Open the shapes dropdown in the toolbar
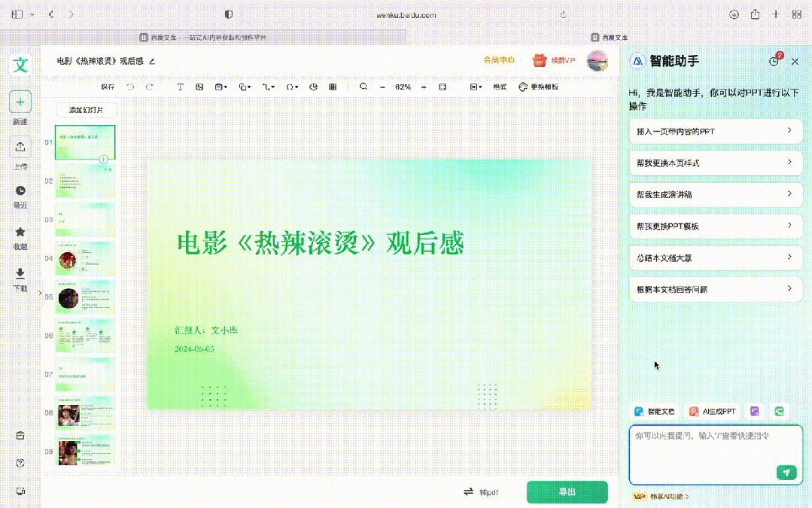The width and height of the screenshot is (812, 508). click(245, 87)
